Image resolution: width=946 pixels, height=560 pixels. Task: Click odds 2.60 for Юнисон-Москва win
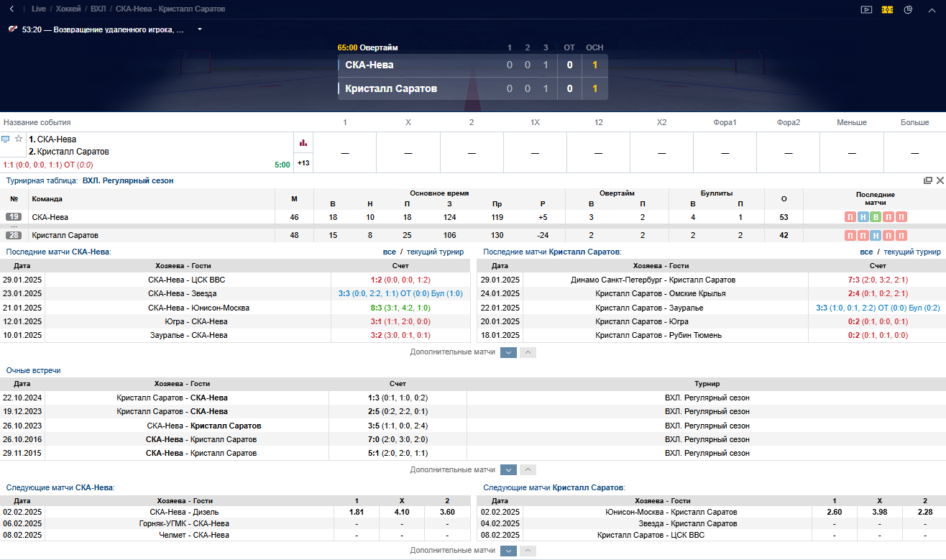[834, 512]
